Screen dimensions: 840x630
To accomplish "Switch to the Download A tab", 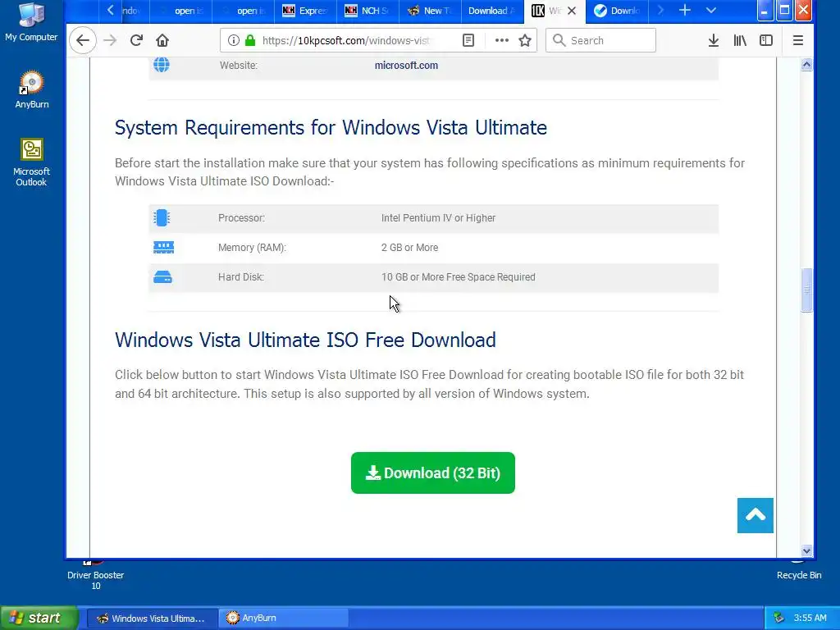I will click(x=492, y=11).
